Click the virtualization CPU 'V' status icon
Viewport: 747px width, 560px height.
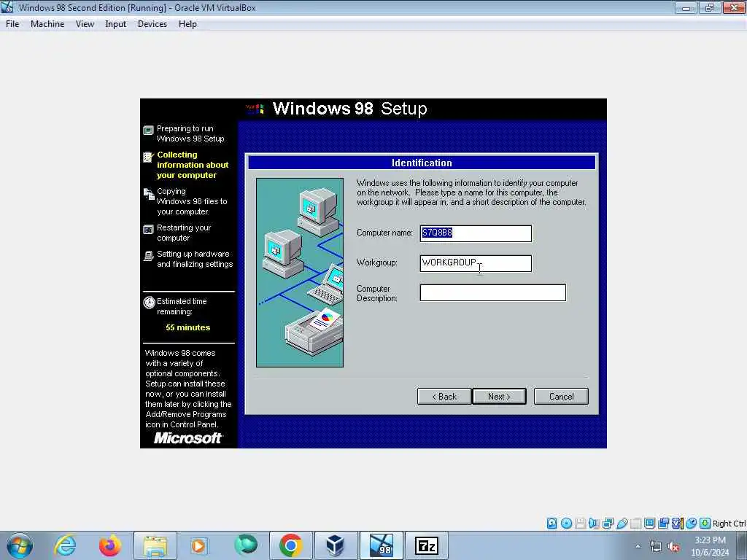coord(677,524)
